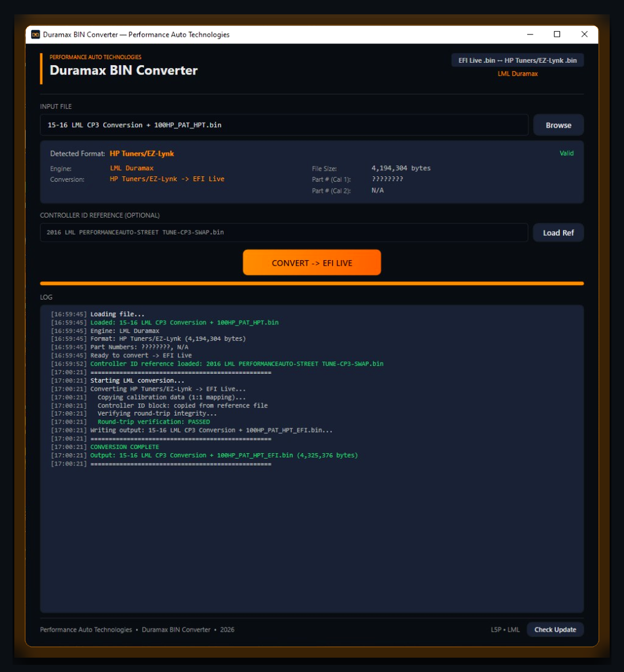Click the detected format 'HP Tuners/EZ-Lynk'
The width and height of the screenshot is (624, 672).
click(x=142, y=153)
